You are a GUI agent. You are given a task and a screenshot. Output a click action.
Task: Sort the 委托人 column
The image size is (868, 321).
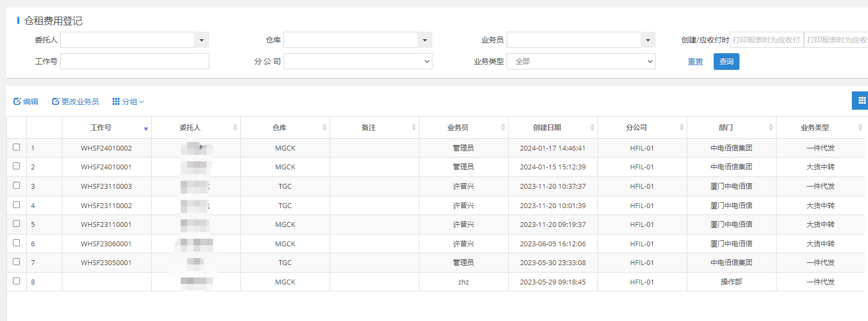tap(235, 127)
